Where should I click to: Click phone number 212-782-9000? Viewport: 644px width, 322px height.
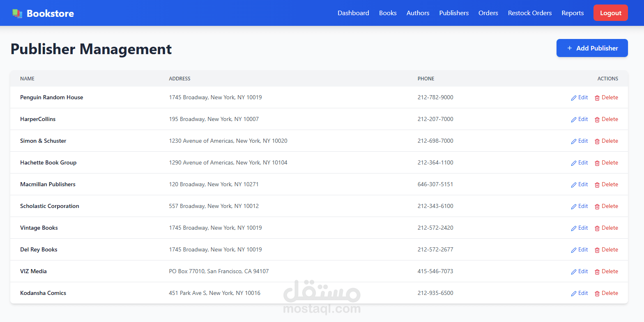click(x=435, y=97)
